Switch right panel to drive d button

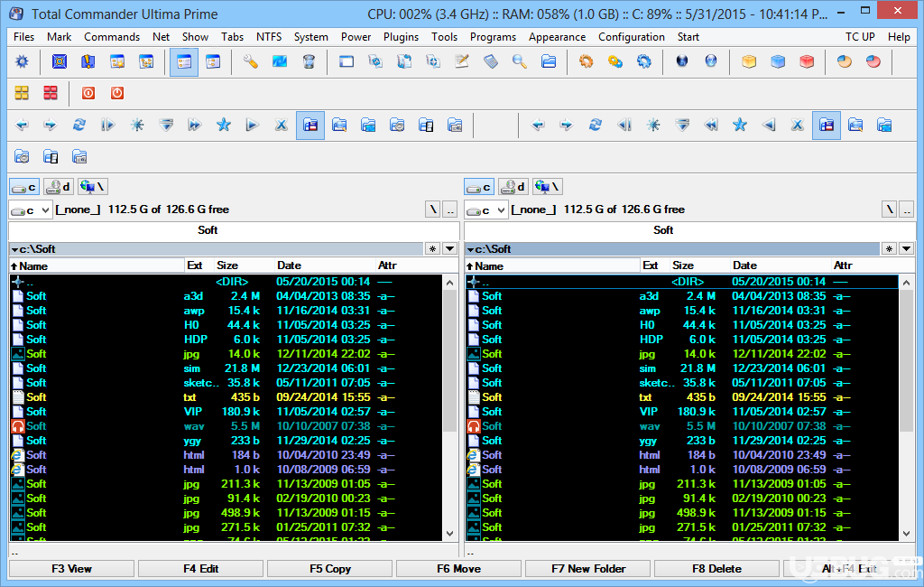coord(513,187)
